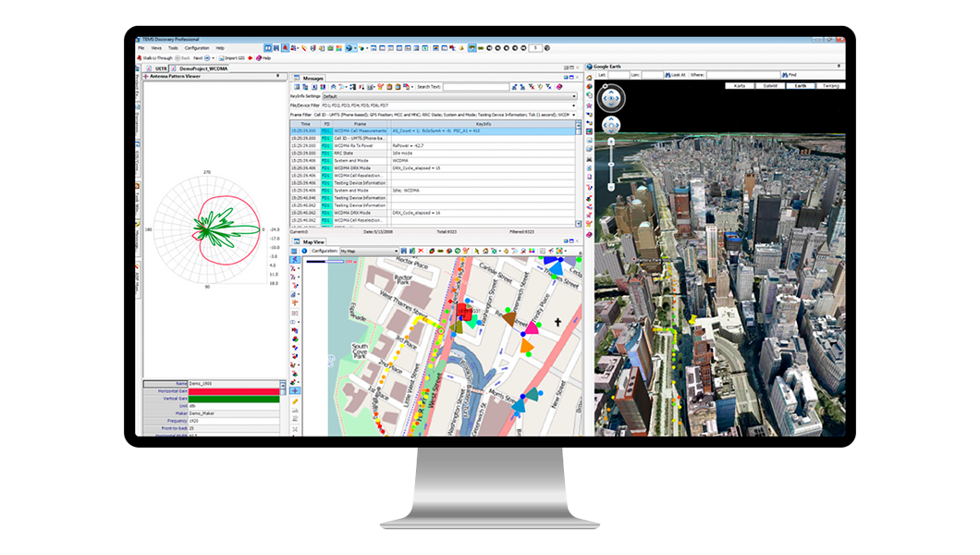Click the rightmost lifebuoy icon in Messages toolbar
The height and width of the screenshot is (555, 980).
pyautogui.click(x=559, y=87)
